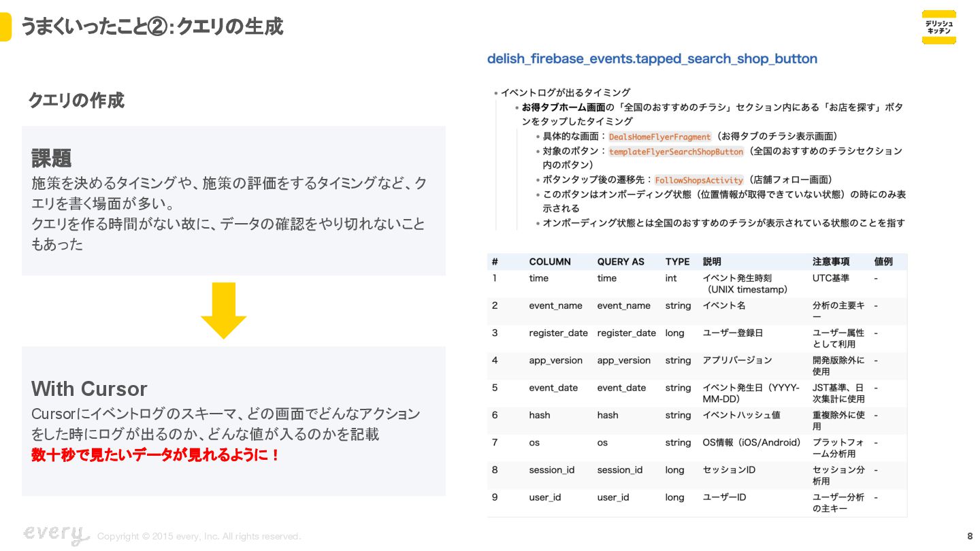Click the 'セッションID' description cell
The width and height of the screenshot is (980, 551).
729,470
